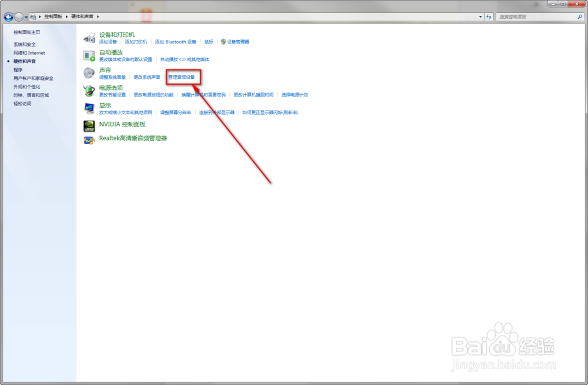The width and height of the screenshot is (588, 385).
Task: Open 外观和个性化 in sidebar
Action: (x=26, y=87)
